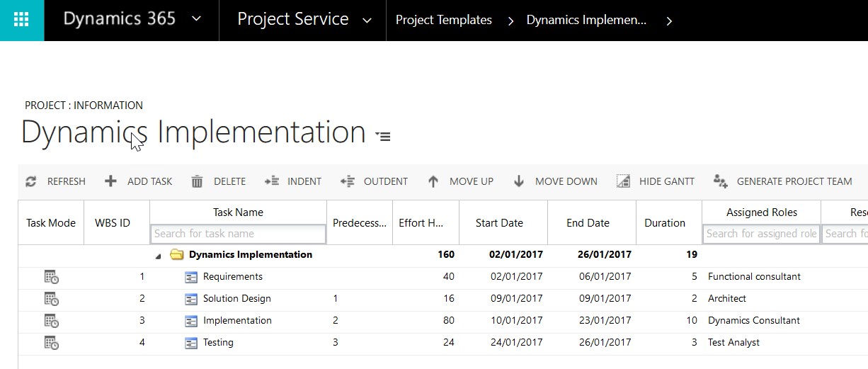Click the Move Up arrow icon
Image resolution: width=868 pixels, height=369 pixels.
click(x=433, y=181)
